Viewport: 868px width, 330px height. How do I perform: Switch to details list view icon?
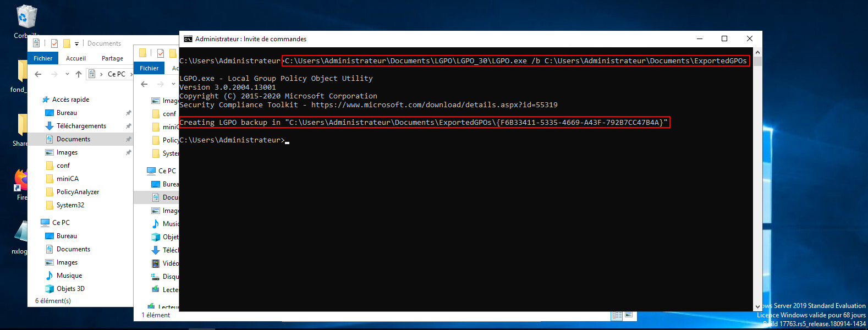point(617,315)
